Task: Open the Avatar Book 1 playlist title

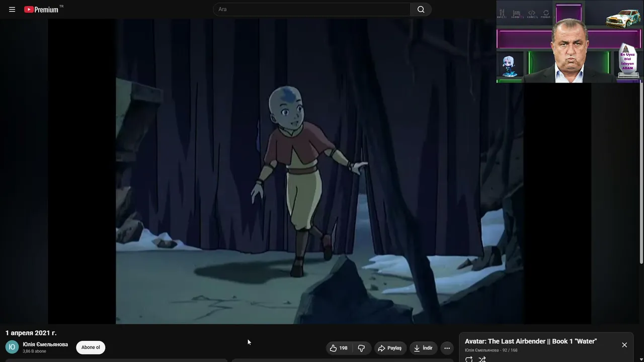Action: [531, 341]
